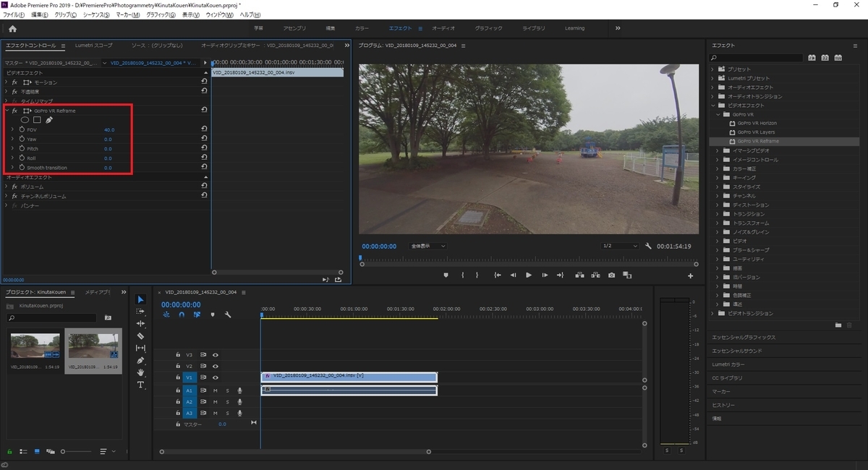Viewport: 868px width, 470px height.
Task: Switch to オーディオ workspace tab
Action: point(443,28)
